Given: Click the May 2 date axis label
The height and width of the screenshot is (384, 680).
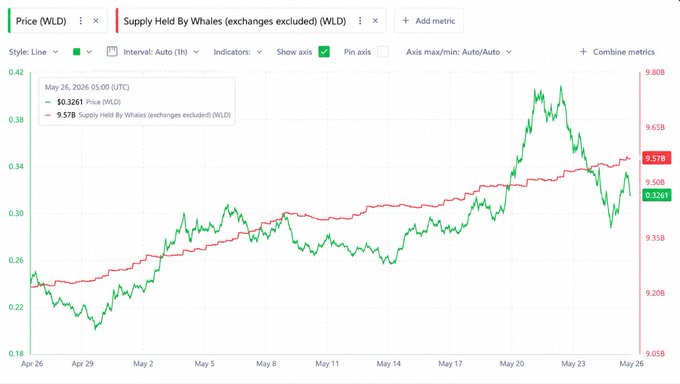Looking at the screenshot, I should tap(143, 364).
